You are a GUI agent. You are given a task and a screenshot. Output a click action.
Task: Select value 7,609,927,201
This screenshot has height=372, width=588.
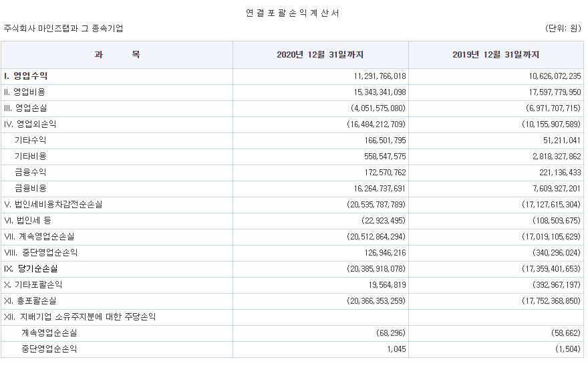(557, 189)
